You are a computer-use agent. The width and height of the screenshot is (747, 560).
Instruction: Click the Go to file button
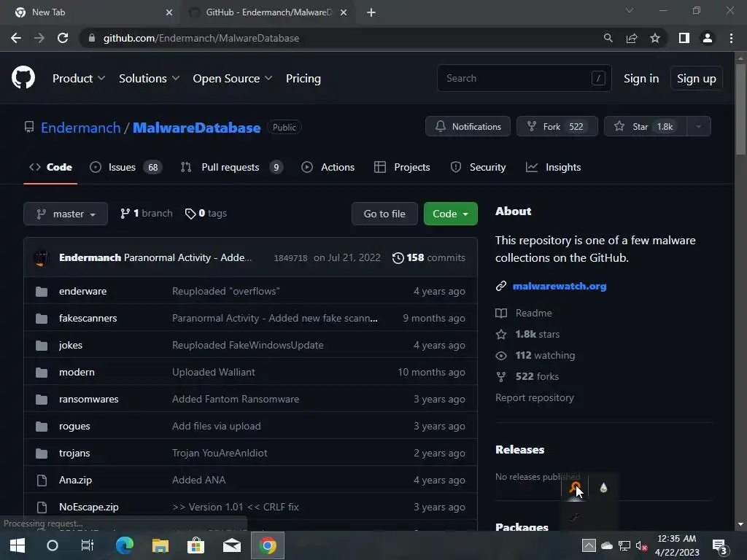tap(384, 214)
